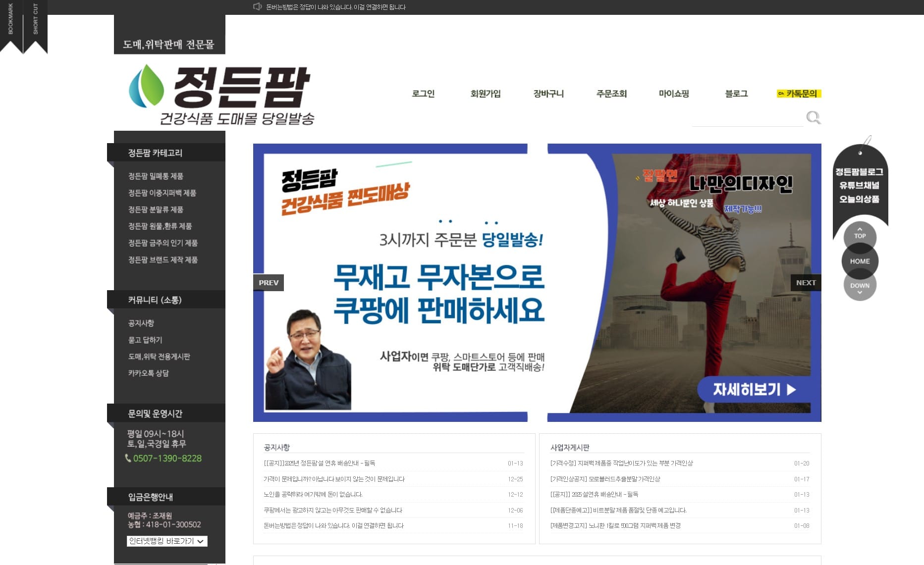Click the left 무재고 무자본 banner image
This screenshot has width=924, height=565.
[390, 283]
